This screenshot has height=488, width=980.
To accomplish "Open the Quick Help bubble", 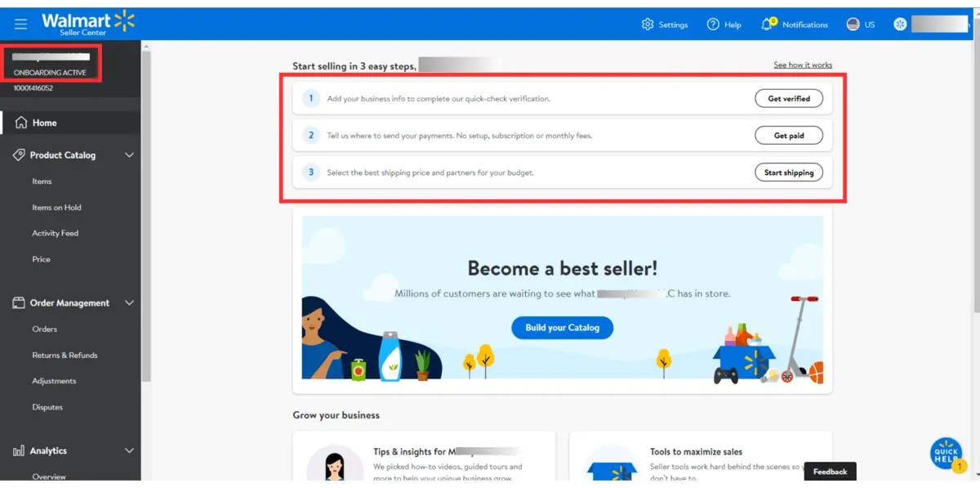I will 945,452.
